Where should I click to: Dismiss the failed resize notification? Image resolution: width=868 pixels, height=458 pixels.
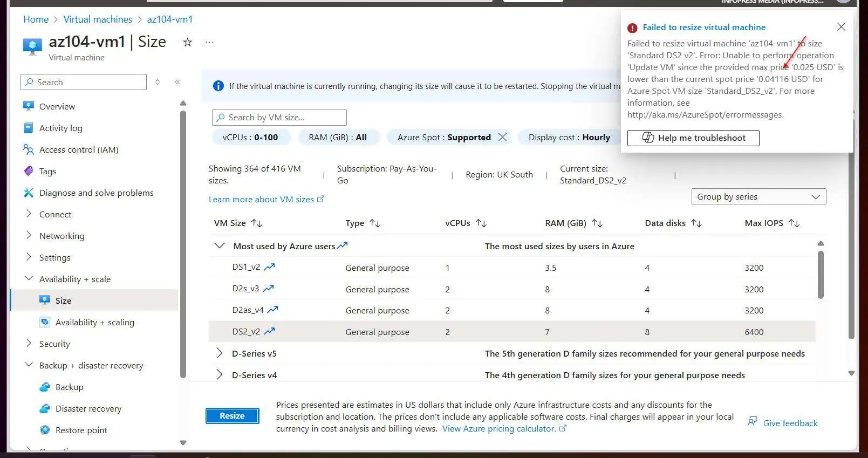841,27
